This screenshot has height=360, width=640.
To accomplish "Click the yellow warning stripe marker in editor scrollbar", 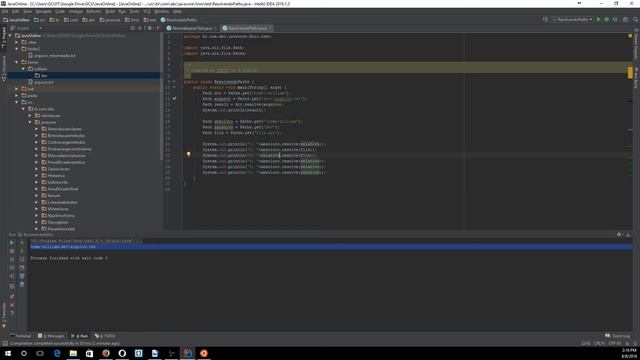I will point(630,73).
